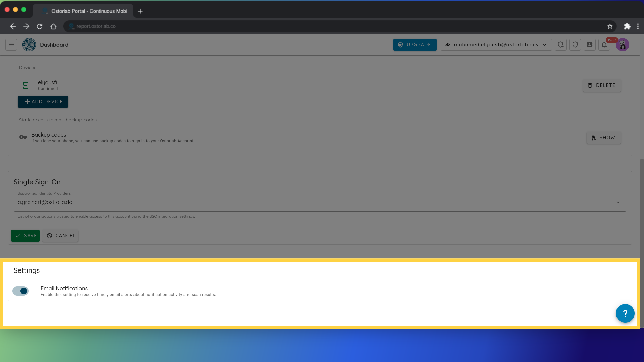Image resolution: width=644 pixels, height=362 pixels.
Task: Open the mohamed.elyousfi organization dropdown
Action: (x=496, y=45)
